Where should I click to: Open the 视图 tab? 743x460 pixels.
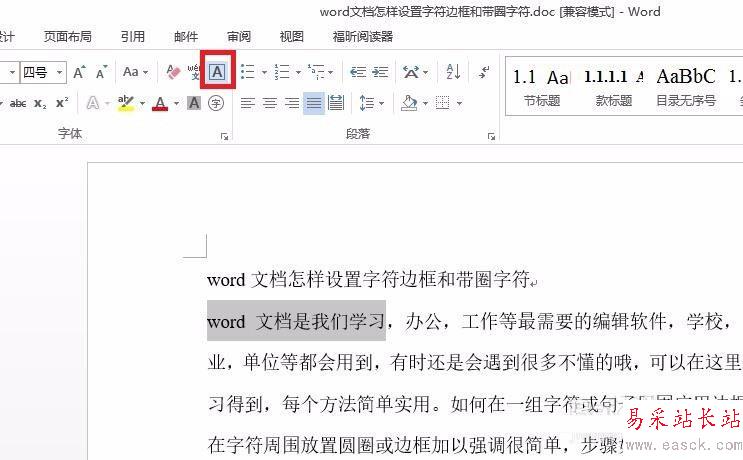click(291, 36)
